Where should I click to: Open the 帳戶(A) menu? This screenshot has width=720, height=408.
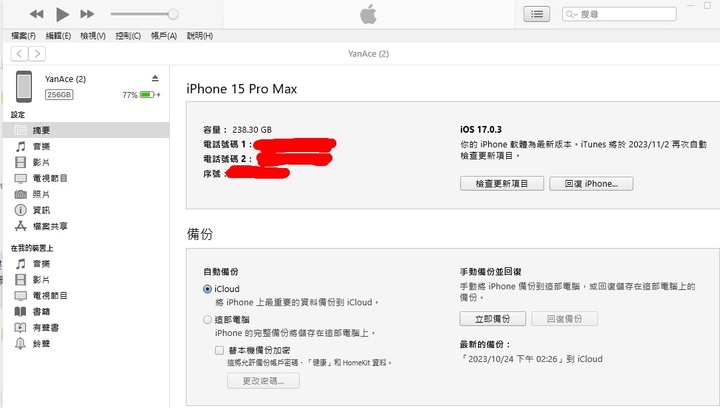point(164,36)
